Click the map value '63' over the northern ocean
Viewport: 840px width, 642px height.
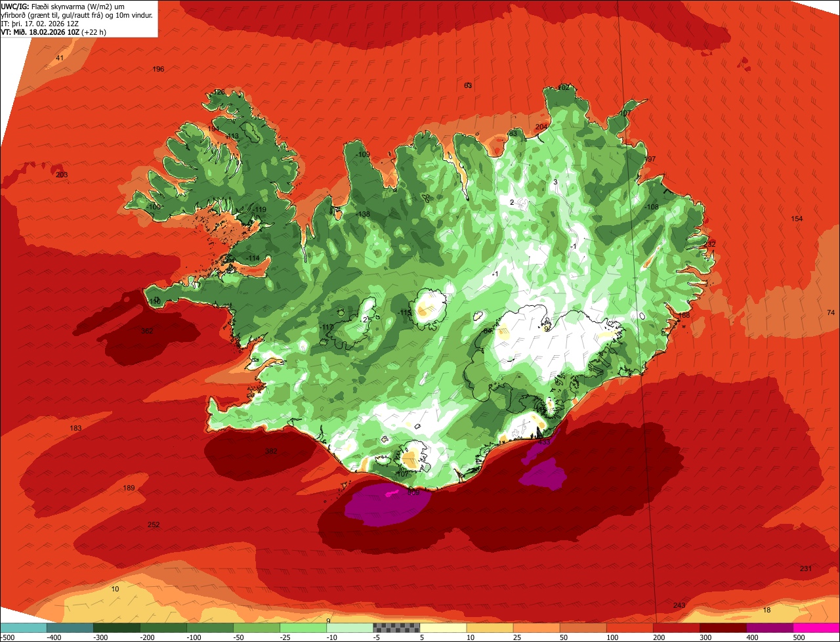(x=468, y=86)
